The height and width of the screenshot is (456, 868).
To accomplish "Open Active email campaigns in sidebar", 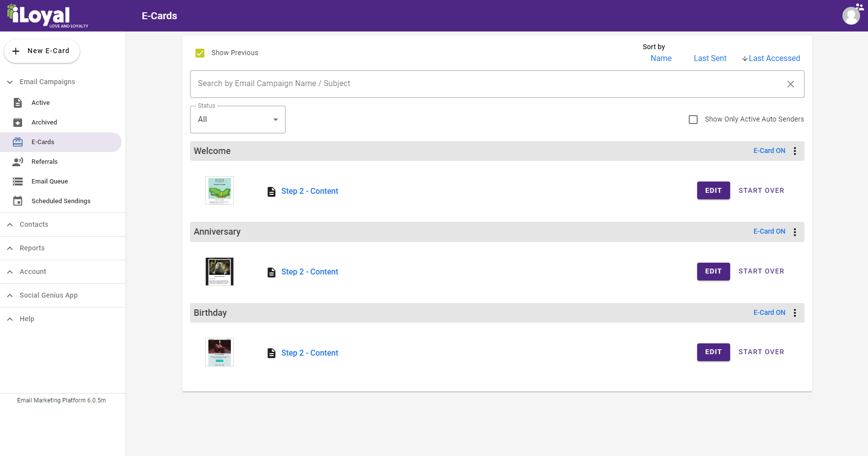I will tap(40, 103).
